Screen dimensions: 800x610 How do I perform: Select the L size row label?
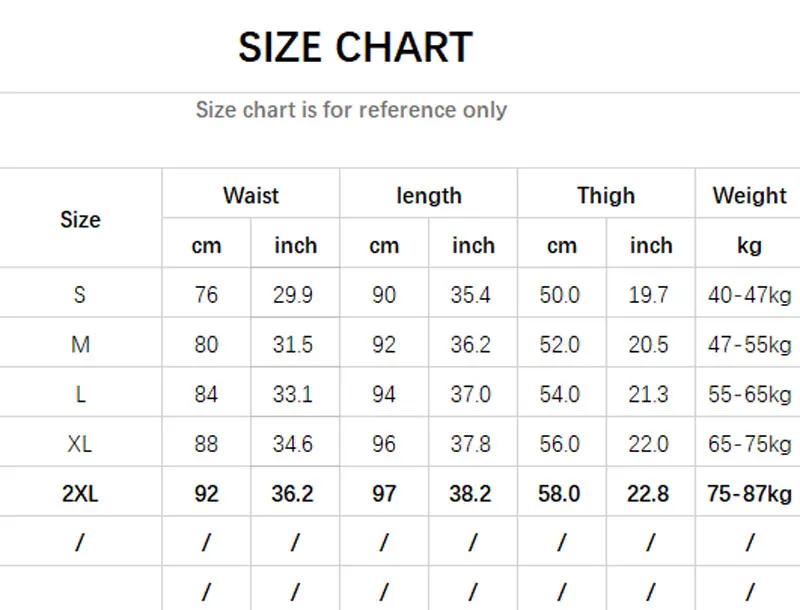80,394
